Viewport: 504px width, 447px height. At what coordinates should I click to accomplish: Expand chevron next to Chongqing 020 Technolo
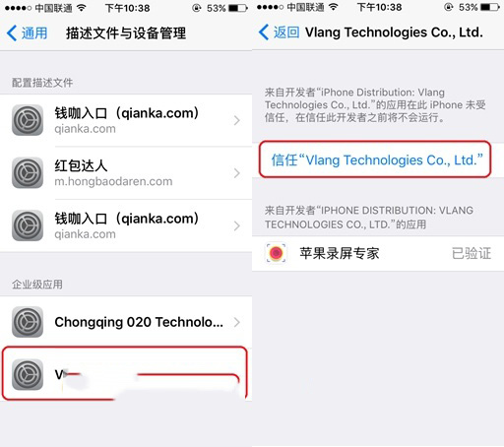[237, 322]
